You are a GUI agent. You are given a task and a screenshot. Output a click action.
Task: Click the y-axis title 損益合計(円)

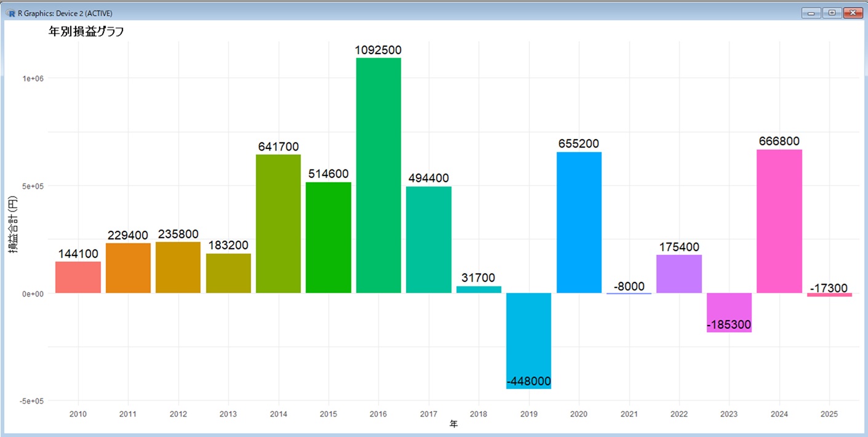pyautogui.click(x=13, y=225)
